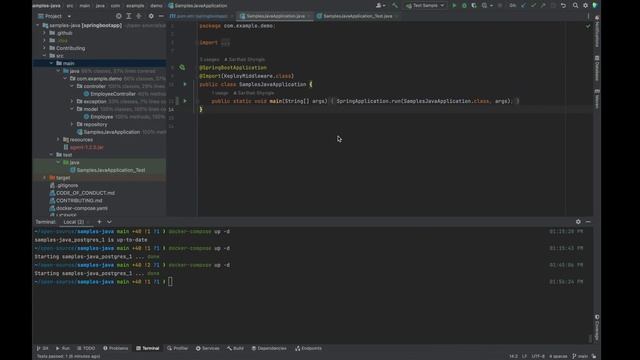The image size is (640, 360).
Task: Expand the exception package
Action: (72, 101)
